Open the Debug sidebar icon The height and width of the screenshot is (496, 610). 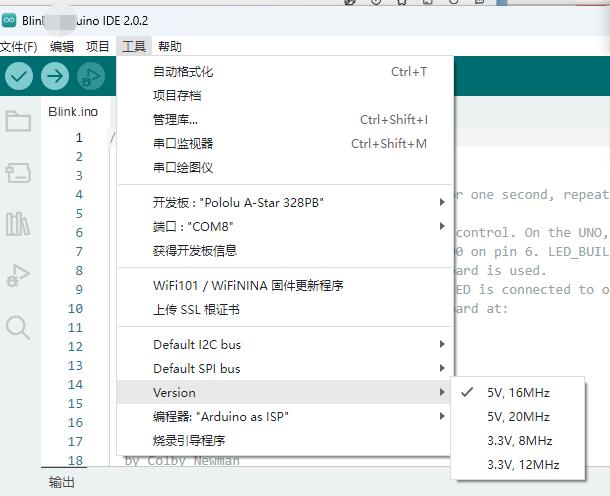[x=18, y=275]
